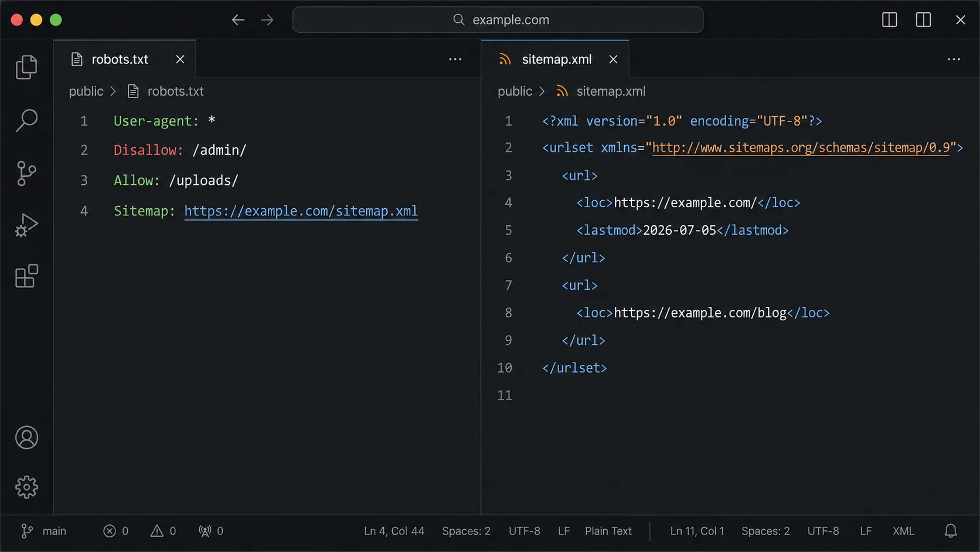Click the Allow: /uploads/ line

(x=176, y=181)
